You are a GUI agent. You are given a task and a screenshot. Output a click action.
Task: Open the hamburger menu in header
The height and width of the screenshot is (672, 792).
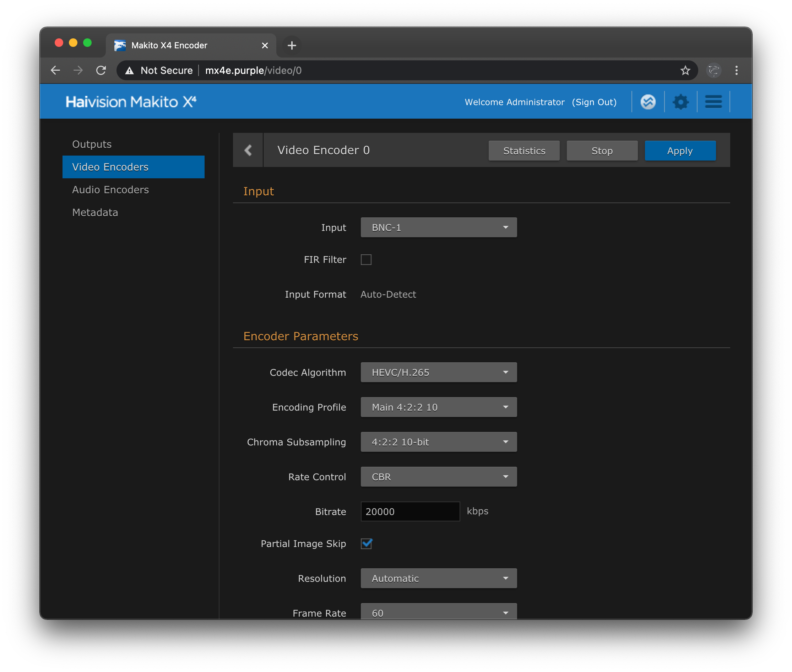[713, 102]
